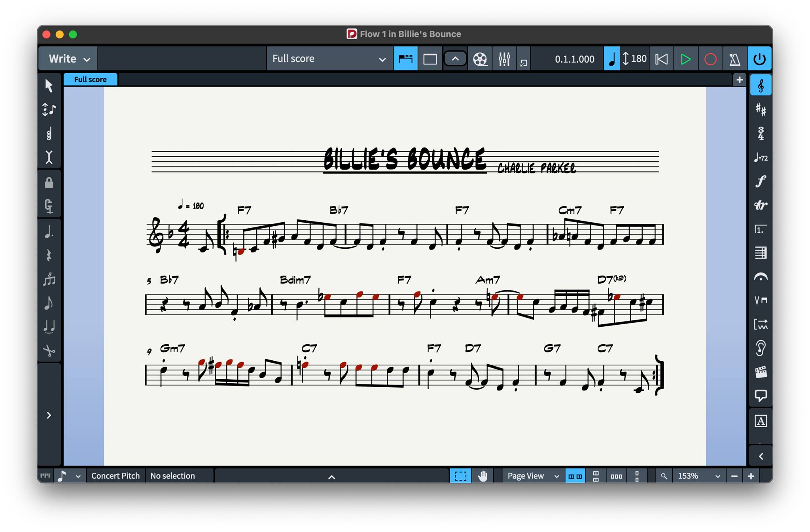Click the Tie tool
This screenshot has height=532, width=810.
click(x=49, y=327)
